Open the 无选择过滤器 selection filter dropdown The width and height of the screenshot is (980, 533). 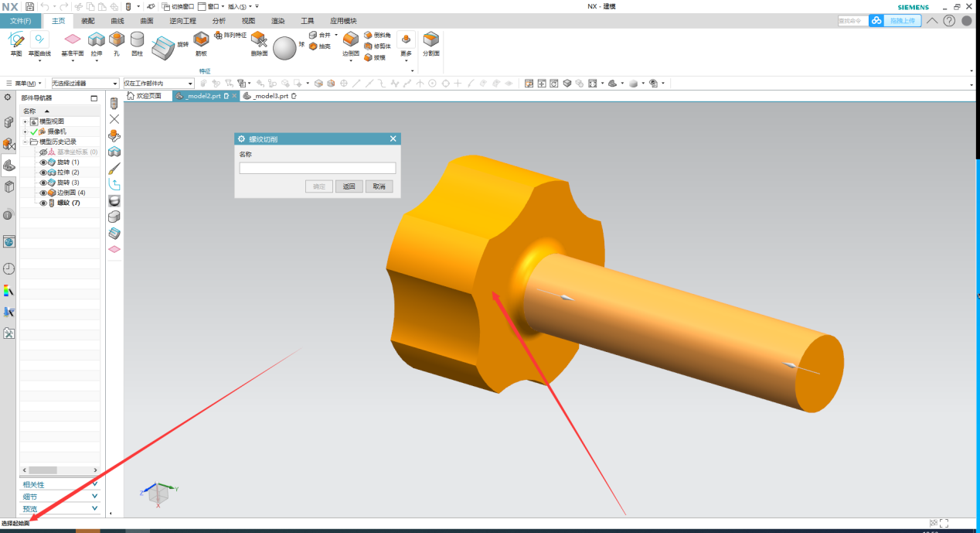(84, 83)
